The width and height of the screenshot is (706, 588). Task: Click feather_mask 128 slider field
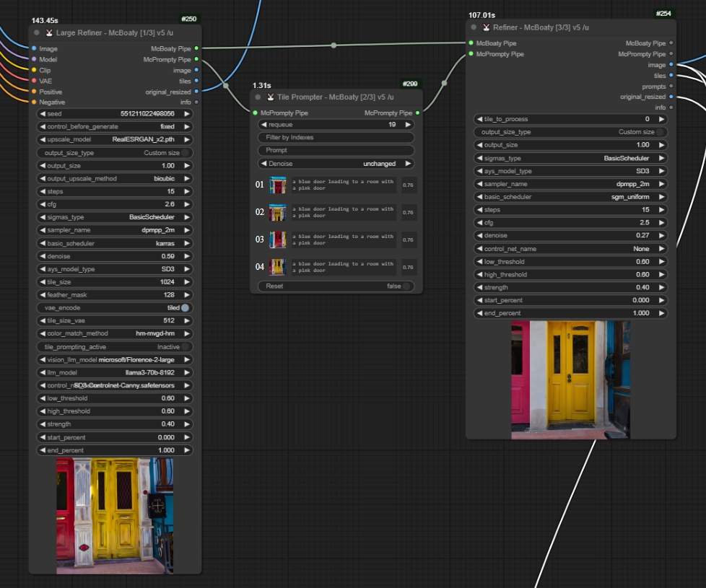(x=114, y=295)
